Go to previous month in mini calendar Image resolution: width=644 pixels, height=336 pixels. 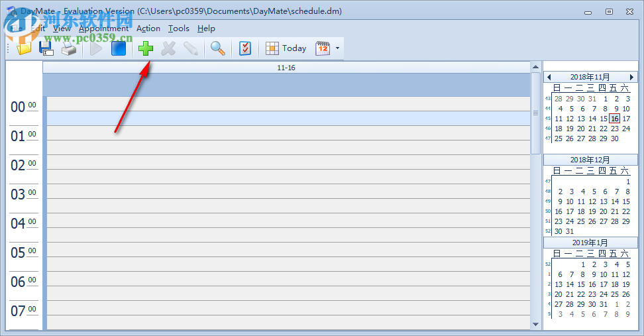[x=549, y=77]
